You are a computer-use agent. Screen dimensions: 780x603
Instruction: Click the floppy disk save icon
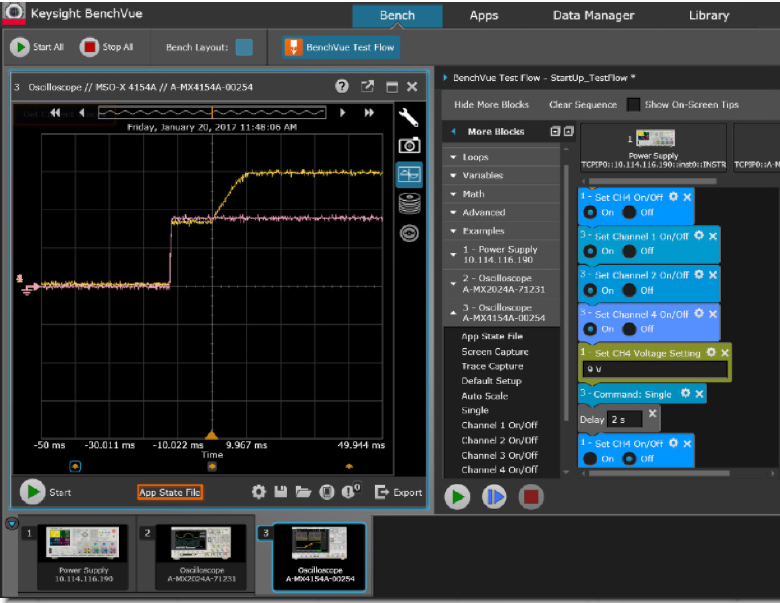[x=281, y=492]
